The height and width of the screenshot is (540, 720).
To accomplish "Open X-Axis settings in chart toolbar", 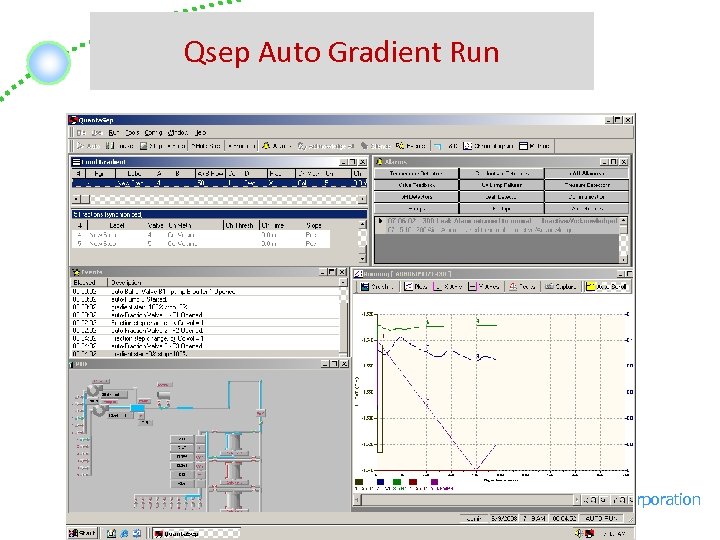I will click(447, 287).
